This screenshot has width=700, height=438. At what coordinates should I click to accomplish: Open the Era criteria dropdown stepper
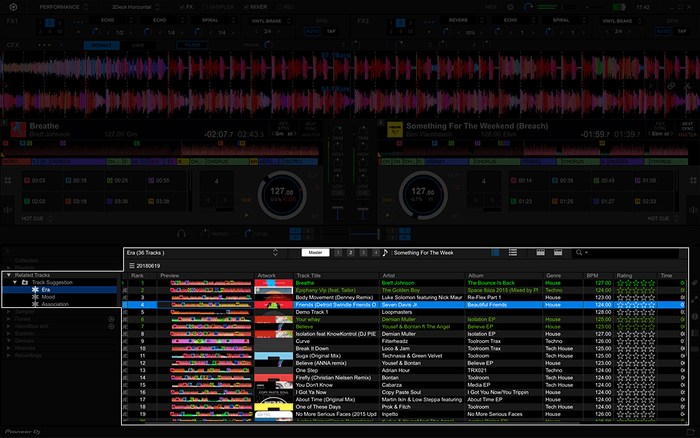coord(276,253)
